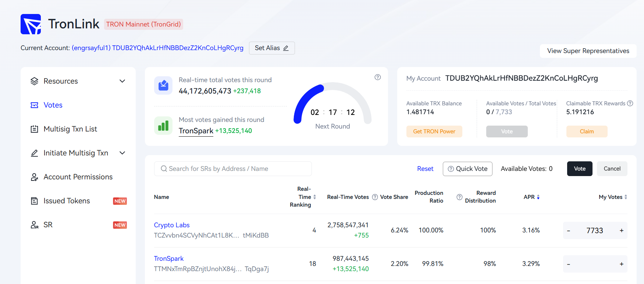Click the black Vote button
Image resolution: width=644 pixels, height=284 pixels.
click(580, 169)
